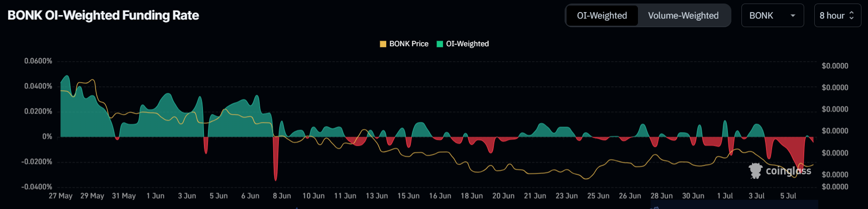868x209 pixels.
Task: Click the 18 Jun date label
Action: pos(472,195)
